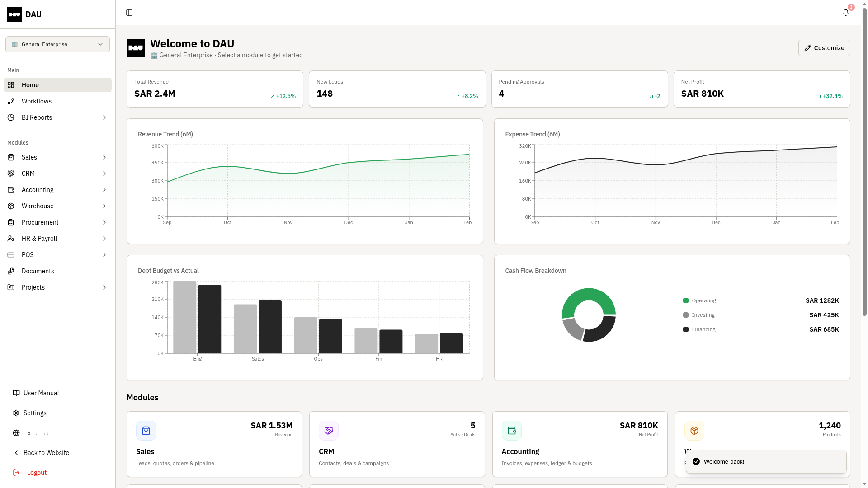This screenshot has width=868, height=488.
Task: Expand the Procurement menu chevron
Action: click(x=104, y=222)
